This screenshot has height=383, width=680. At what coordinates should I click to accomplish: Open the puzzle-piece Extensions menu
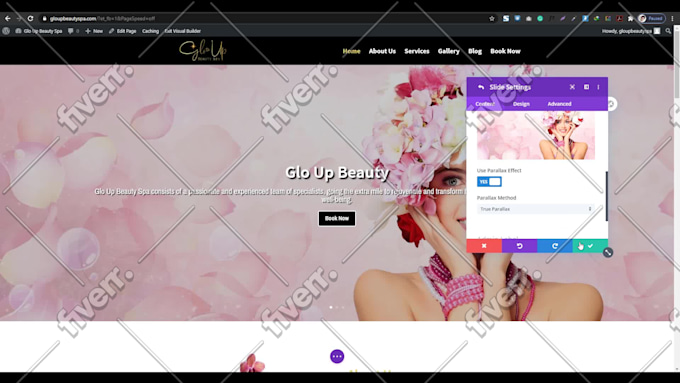point(631,19)
